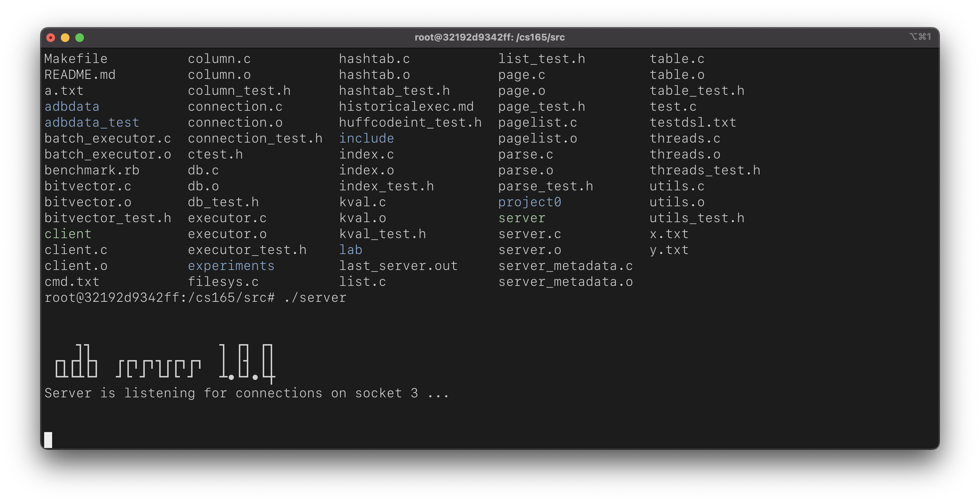Screen dimensions: 980x503
Task: Click the README.md file name
Action: (80, 75)
